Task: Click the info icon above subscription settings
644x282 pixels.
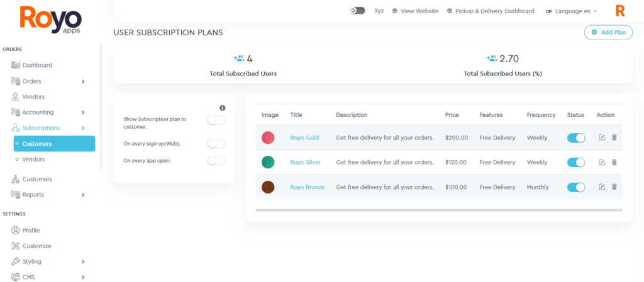Action: tap(222, 108)
